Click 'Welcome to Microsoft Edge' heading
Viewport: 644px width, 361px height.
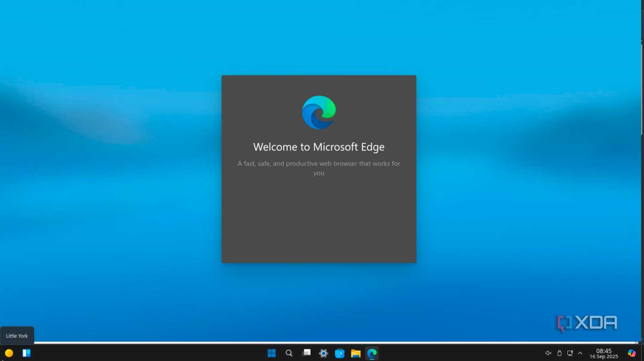pos(319,147)
